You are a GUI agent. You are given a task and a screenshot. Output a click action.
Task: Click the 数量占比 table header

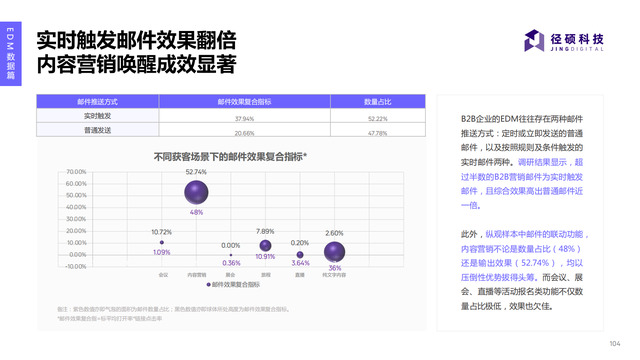378,102
